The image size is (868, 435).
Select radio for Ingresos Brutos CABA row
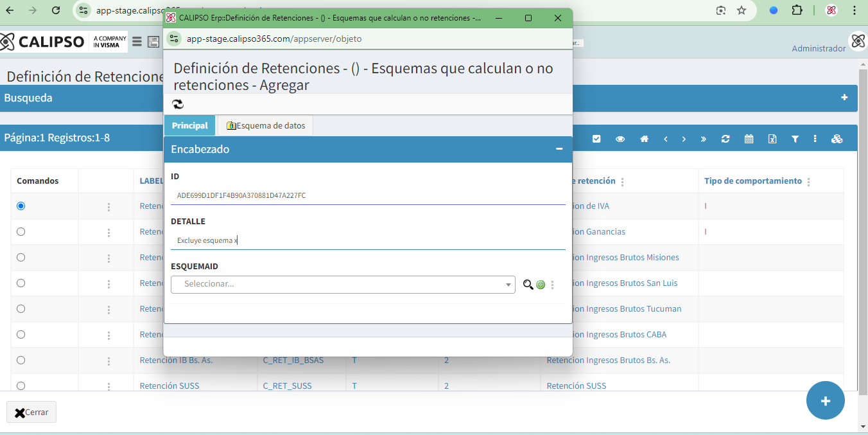pos(21,334)
